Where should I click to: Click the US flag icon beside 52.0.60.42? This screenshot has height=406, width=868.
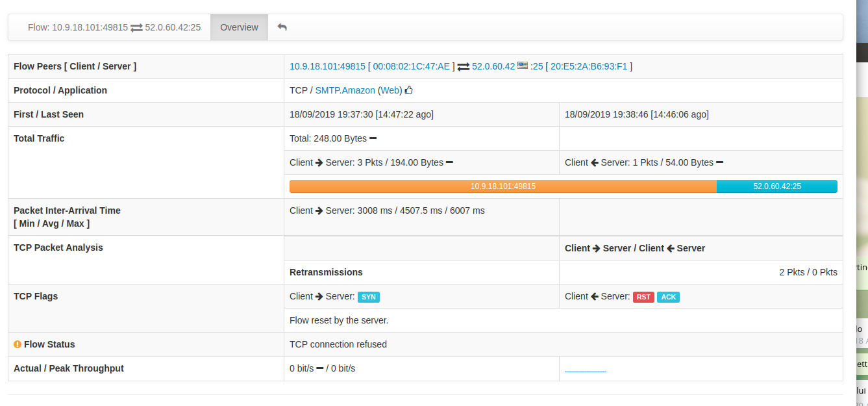tap(523, 65)
